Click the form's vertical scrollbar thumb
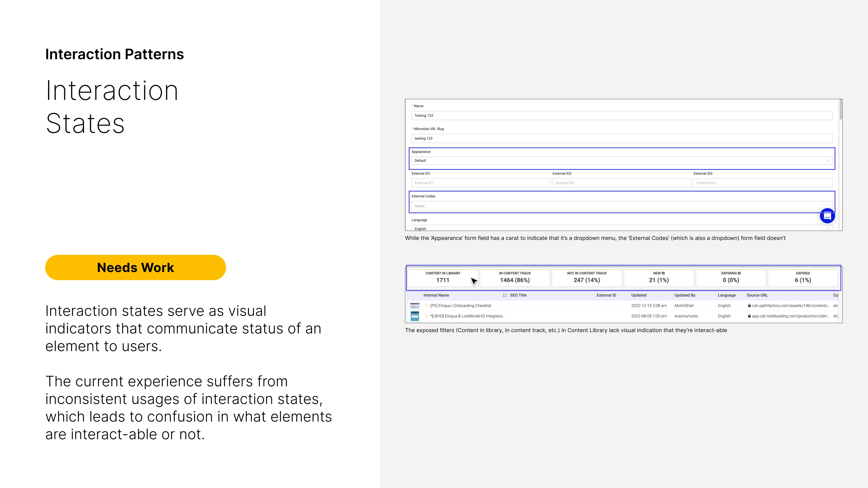 click(x=841, y=109)
